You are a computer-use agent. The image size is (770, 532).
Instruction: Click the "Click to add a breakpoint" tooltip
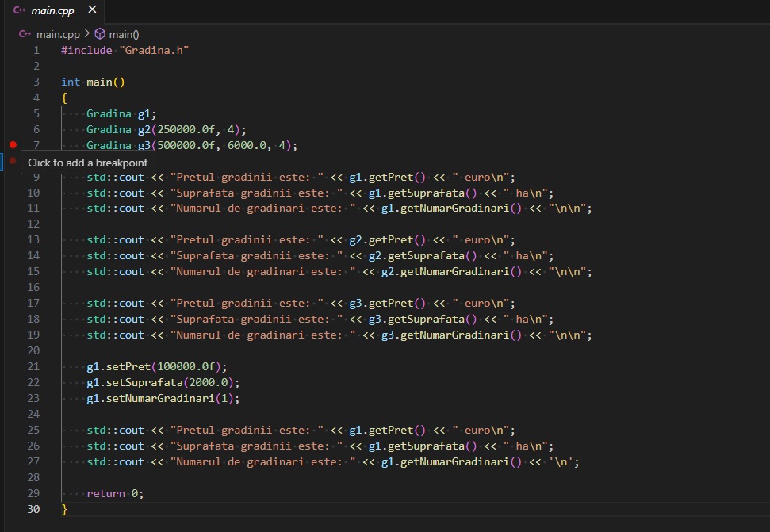87,163
